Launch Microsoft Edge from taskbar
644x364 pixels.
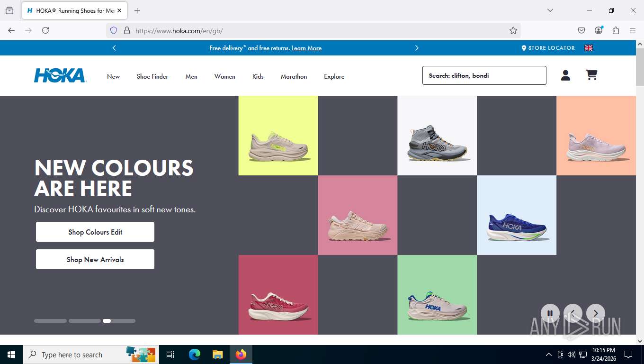(x=195, y=355)
